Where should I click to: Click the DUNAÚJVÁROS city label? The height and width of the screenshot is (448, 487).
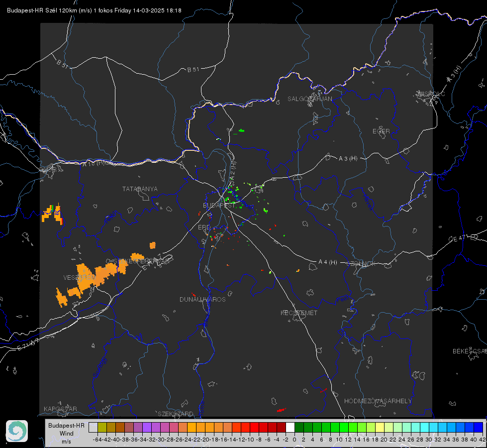coord(202,299)
